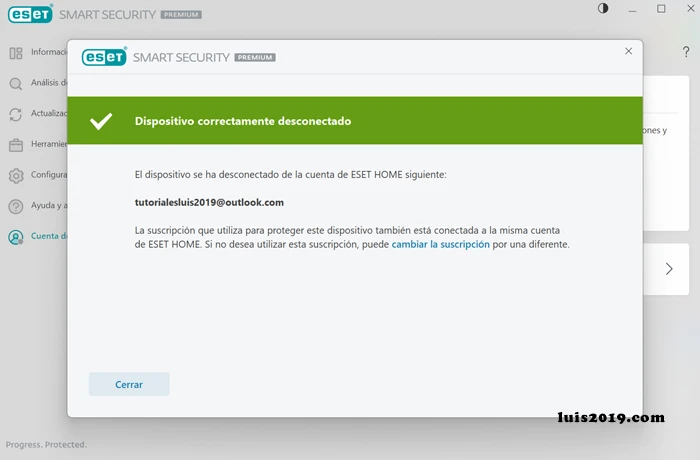Screen dimensions: 700x460
Task: Open the Información menu item label
Action: tap(49, 52)
